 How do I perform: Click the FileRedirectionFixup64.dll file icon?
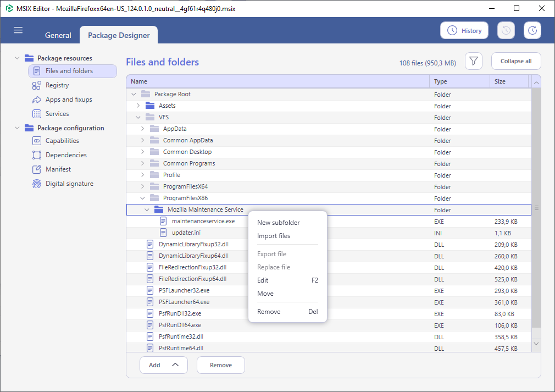(x=150, y=279)
